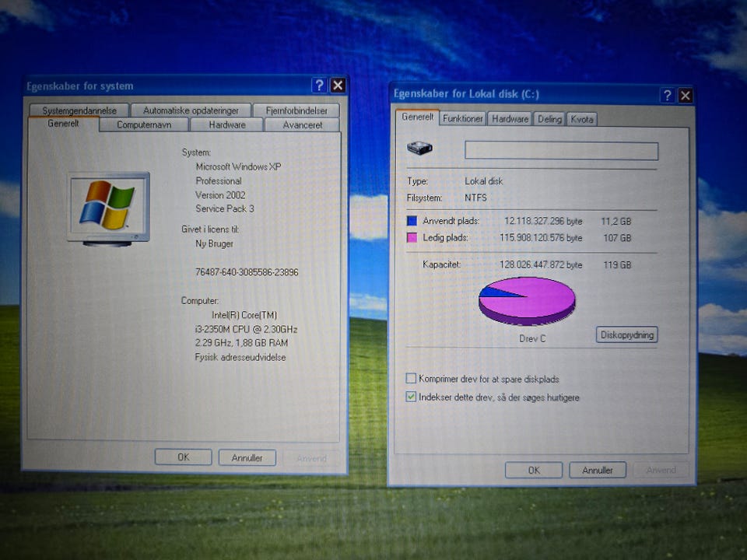The width and height of the screenshot is (747, 560).
Task: Click the Professional edition text
Action: (x=218, y=181)
